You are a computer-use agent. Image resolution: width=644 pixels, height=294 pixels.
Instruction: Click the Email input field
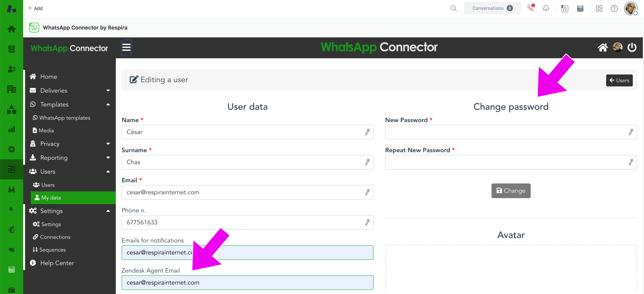click(247, 192)
